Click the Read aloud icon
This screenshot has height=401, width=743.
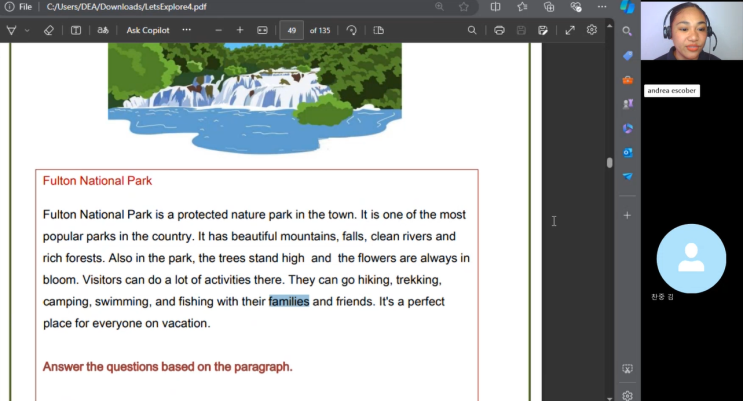[x=103, y=30]
